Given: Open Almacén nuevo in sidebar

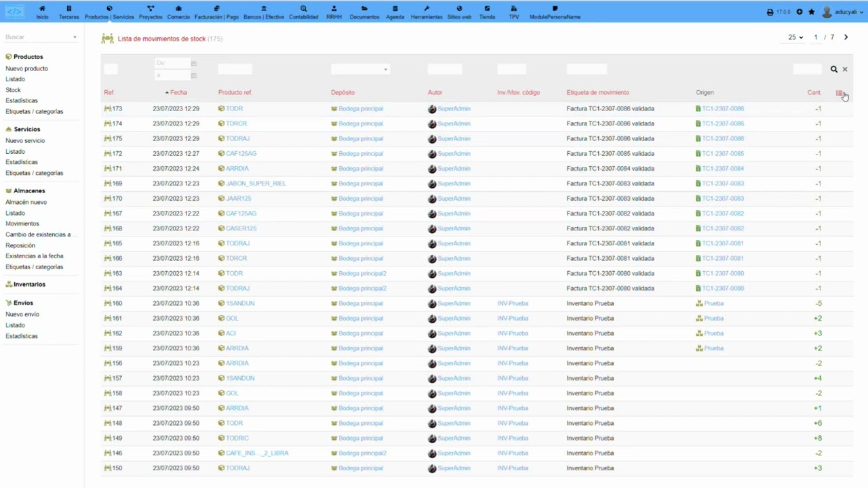Looking at the screenshot, I should click(26, 202).
